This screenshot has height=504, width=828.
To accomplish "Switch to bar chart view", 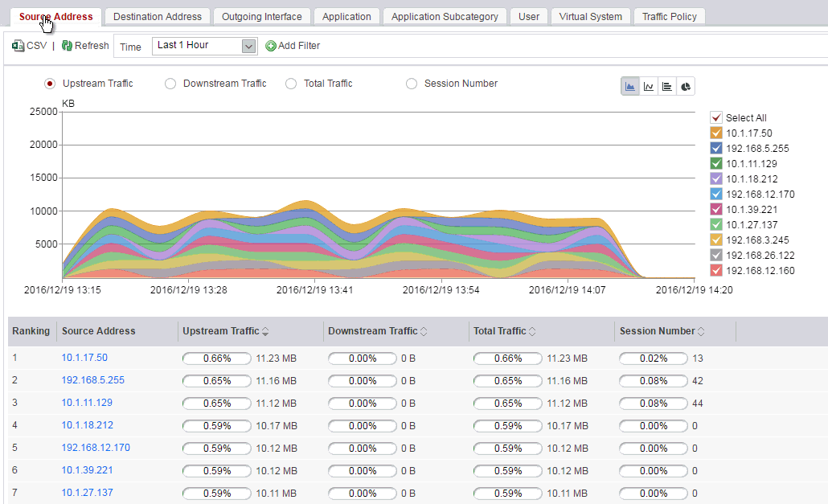I will (667, 87).
